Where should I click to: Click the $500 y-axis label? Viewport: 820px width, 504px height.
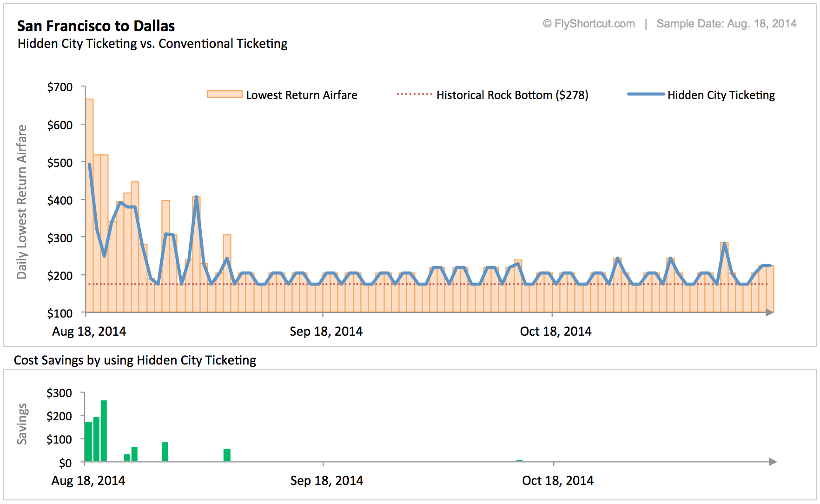point(60,163)
